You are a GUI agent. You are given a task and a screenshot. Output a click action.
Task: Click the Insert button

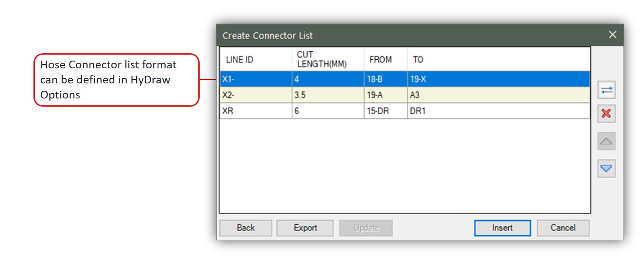click(502, 228)
